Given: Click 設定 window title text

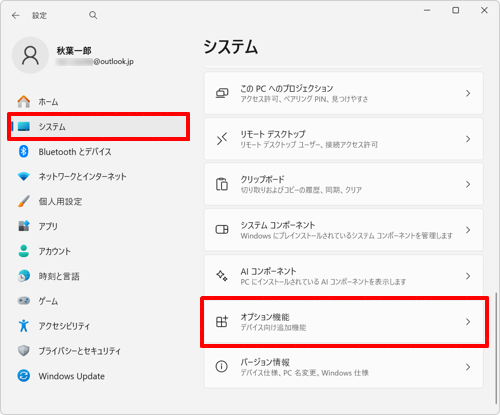Looking at the screenshot, I should (39, 15).
